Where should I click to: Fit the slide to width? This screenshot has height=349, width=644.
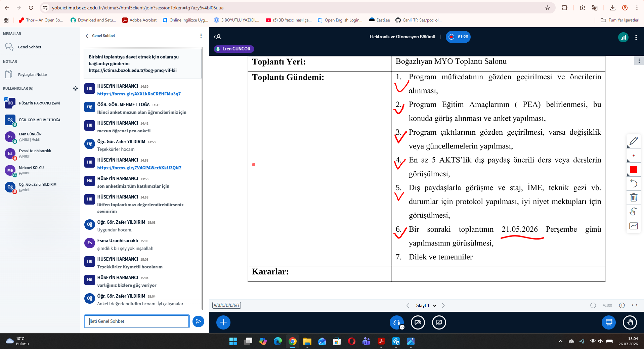(635, 305)
